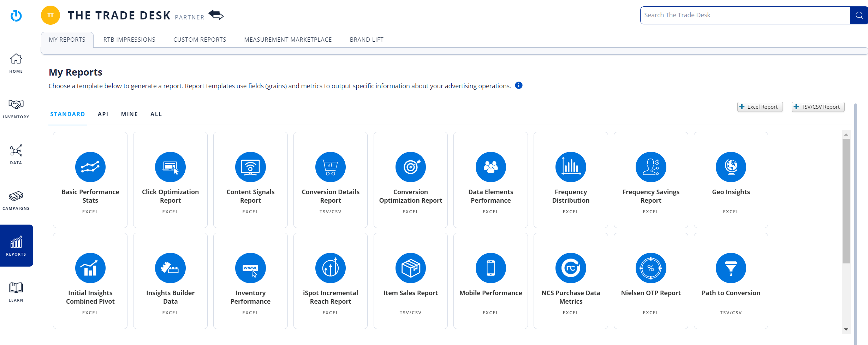The width and height of the screenshot is (868, 345).
Task: Click the yellow TT partner avatar
Action: 50,15
